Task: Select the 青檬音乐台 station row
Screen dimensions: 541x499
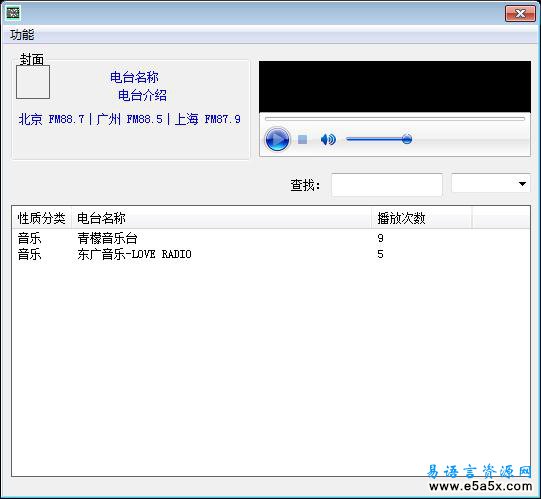Action: [x=271, y=238]
